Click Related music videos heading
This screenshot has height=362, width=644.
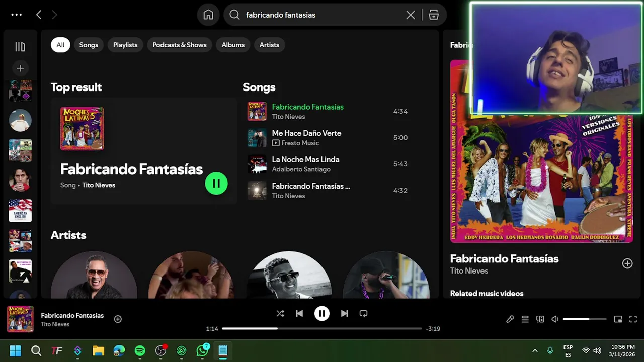(x=487, y=294)
